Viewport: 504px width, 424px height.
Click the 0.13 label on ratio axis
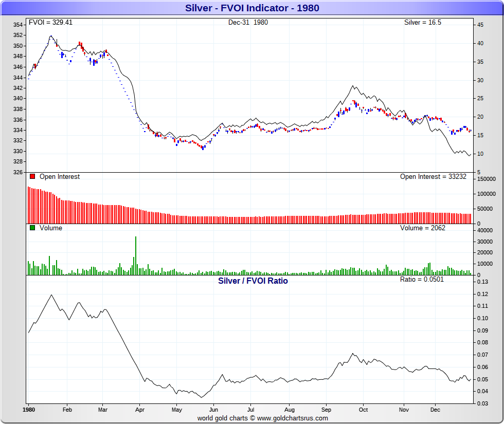point(481,282)
